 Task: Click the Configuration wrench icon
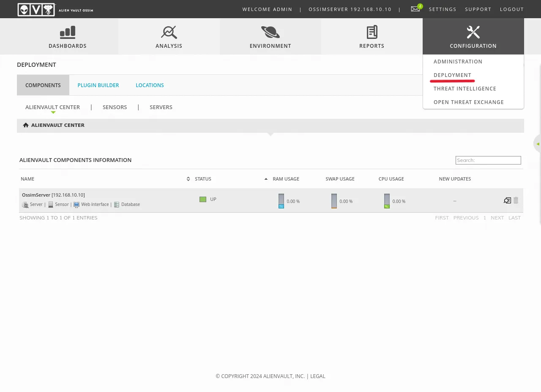tap(473, 32)
